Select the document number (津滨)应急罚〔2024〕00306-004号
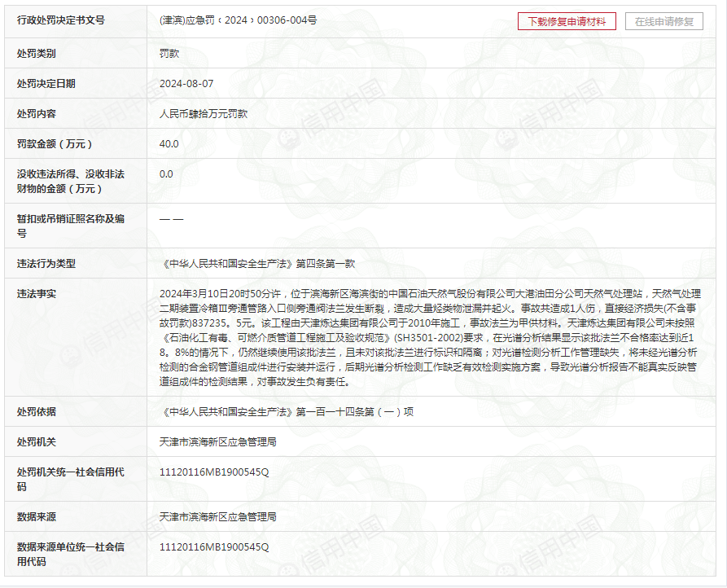The height and width of the screenshot is (588, 727). [x=239, y=20]
